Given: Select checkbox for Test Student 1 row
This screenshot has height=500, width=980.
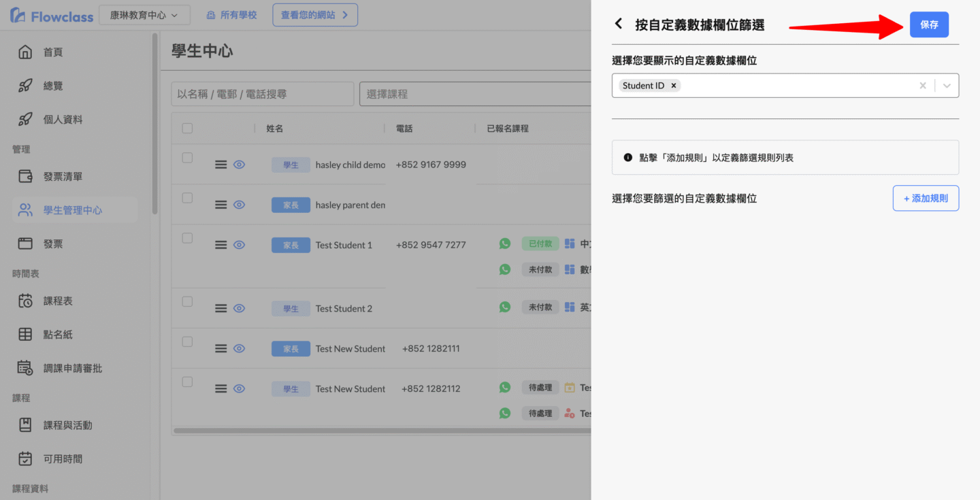Looking at the screenshot, I should [188, 238].
